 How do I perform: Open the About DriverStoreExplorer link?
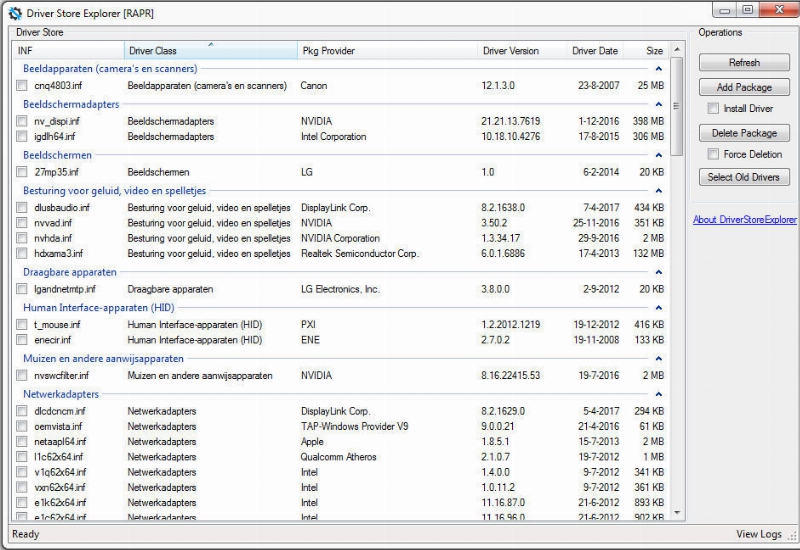point(744,220)
